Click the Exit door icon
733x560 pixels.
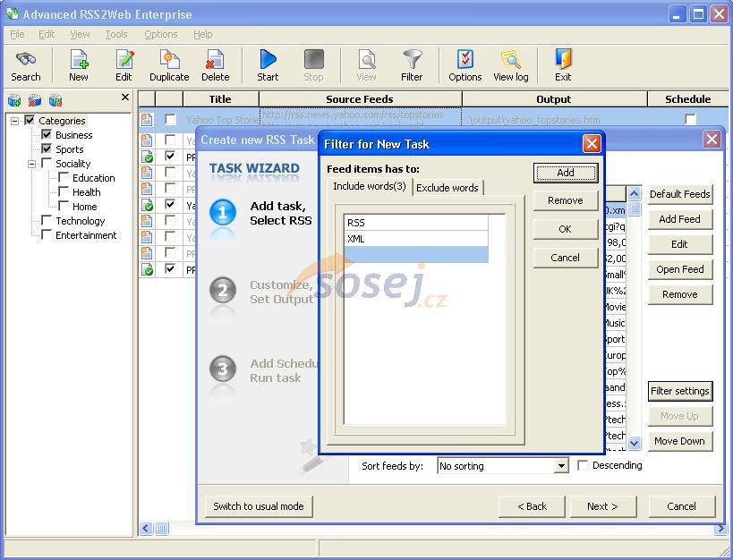click(563, 60)
